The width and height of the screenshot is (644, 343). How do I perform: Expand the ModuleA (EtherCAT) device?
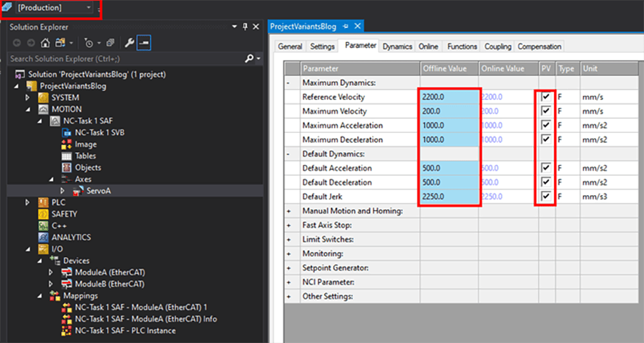coord(51,272)
